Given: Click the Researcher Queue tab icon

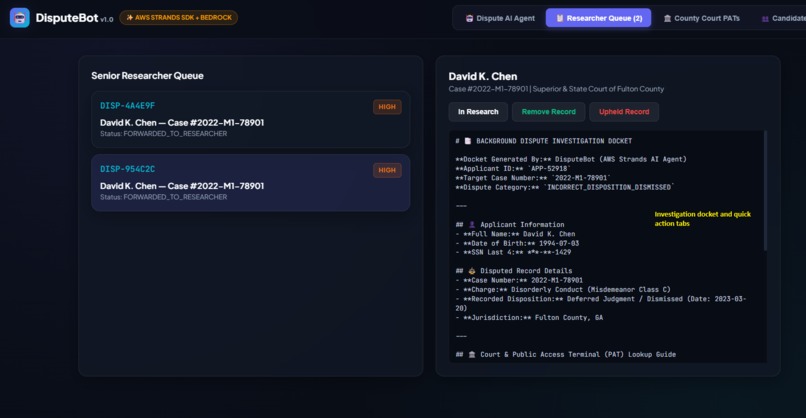Looking at the screenshot, I should pyautogui.click(x=560, y=19).
